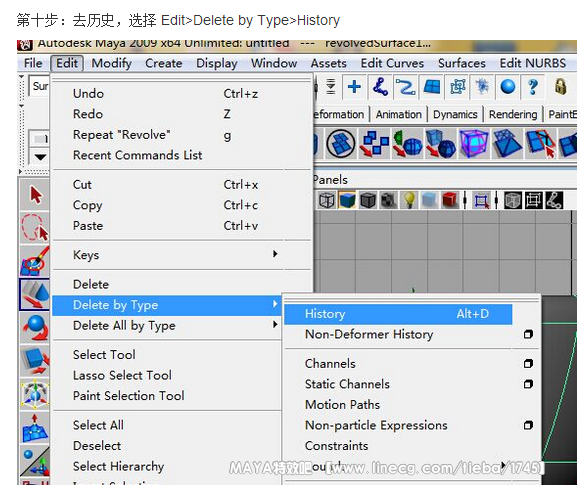
Task: Open Non-particle Expressions option box
Action: 528,425
